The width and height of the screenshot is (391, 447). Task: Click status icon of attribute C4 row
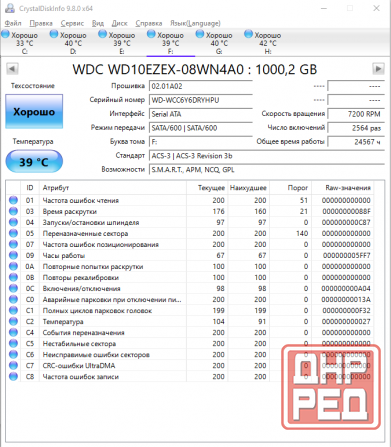pos(13,332)
